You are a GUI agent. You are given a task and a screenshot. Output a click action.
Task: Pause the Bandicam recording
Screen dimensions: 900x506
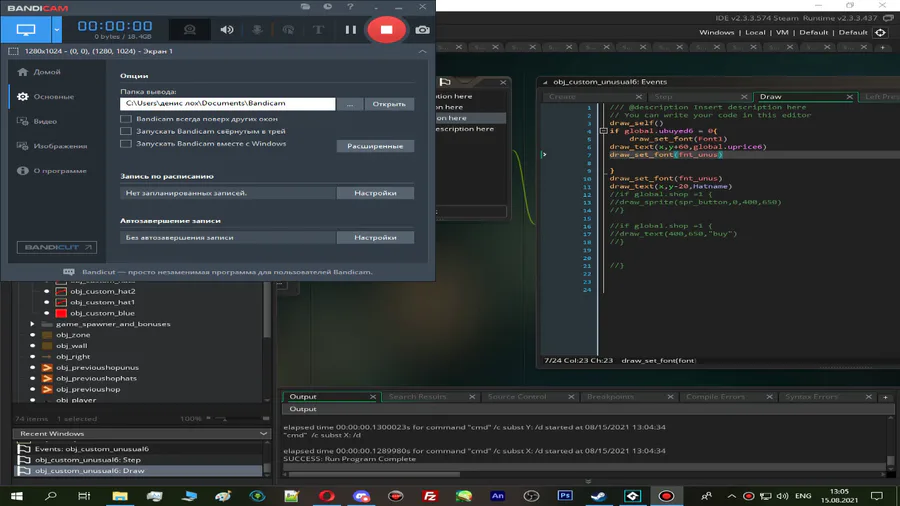pyautogui.click(x=350, y=30)
